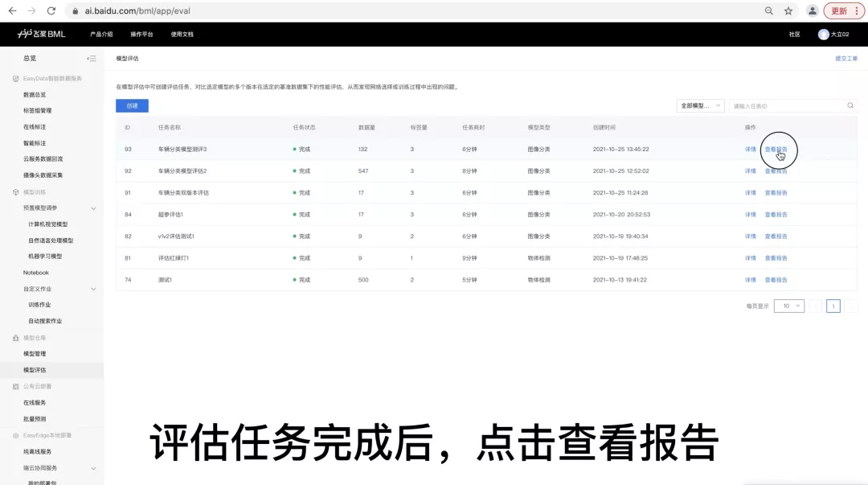Open 在线标注 in the sidebar
The width and height of the screenshot is (868, 485).
35,127
